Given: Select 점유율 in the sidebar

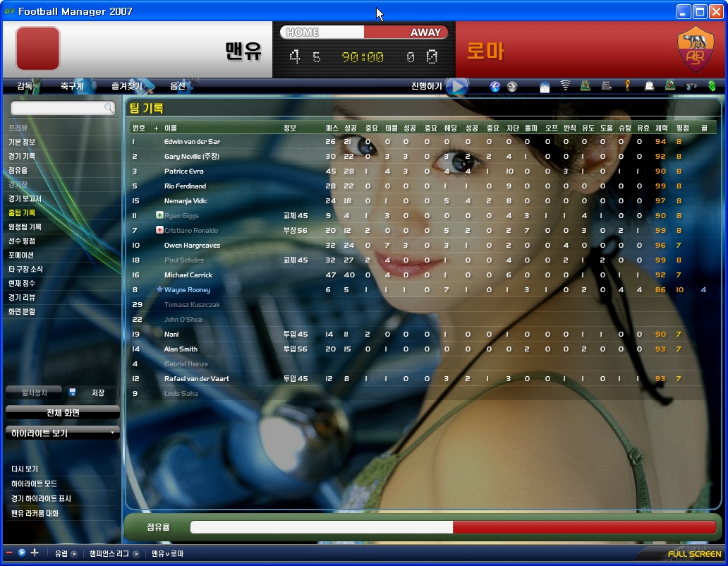Looking at the screenshot, I should pyautogui.click(x=18, y=170).
